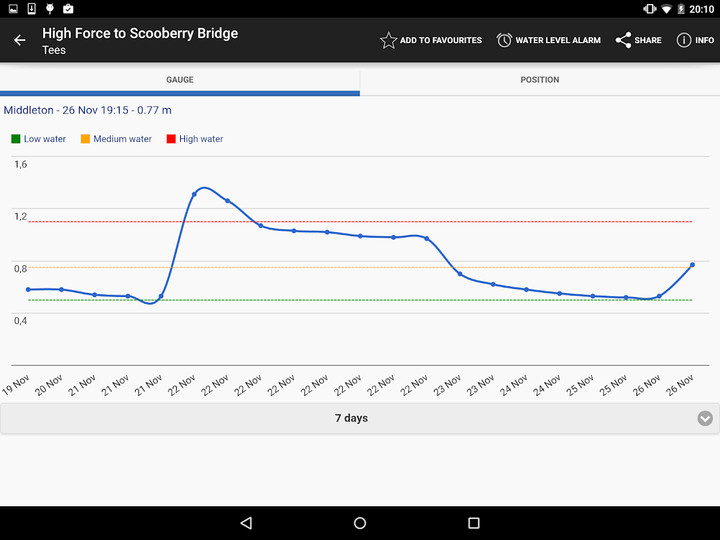This screenshot has height=540, width=720.
Task: Switch to the Position tab
Action: tap(540, 80)
